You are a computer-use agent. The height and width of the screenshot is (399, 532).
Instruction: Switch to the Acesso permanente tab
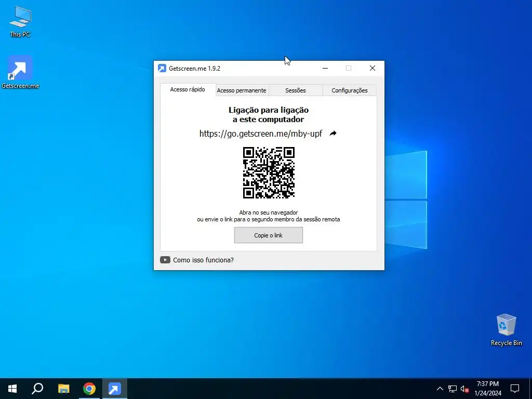[242, 90]
